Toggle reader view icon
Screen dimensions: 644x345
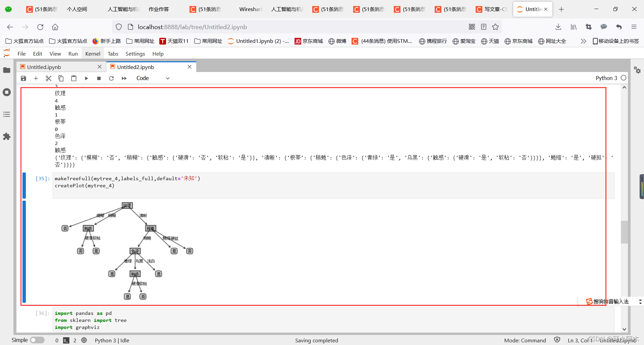[484, 27]
